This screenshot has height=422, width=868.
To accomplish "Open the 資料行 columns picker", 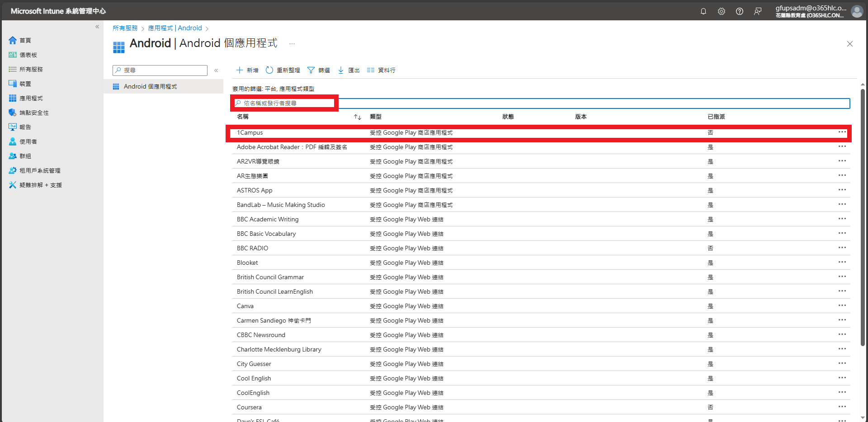I will [381, 70].
